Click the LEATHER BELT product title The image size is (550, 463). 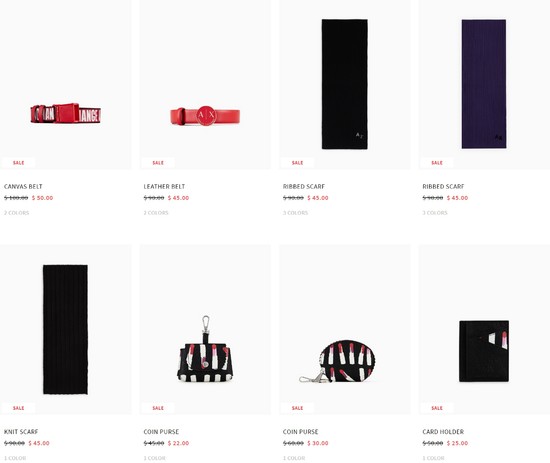(164, 187)
